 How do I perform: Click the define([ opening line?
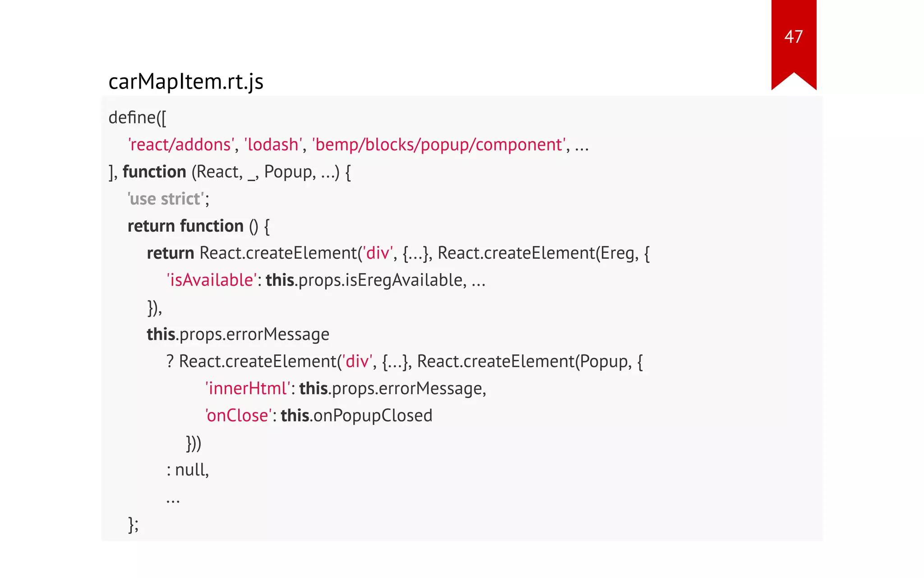[137, 118]
